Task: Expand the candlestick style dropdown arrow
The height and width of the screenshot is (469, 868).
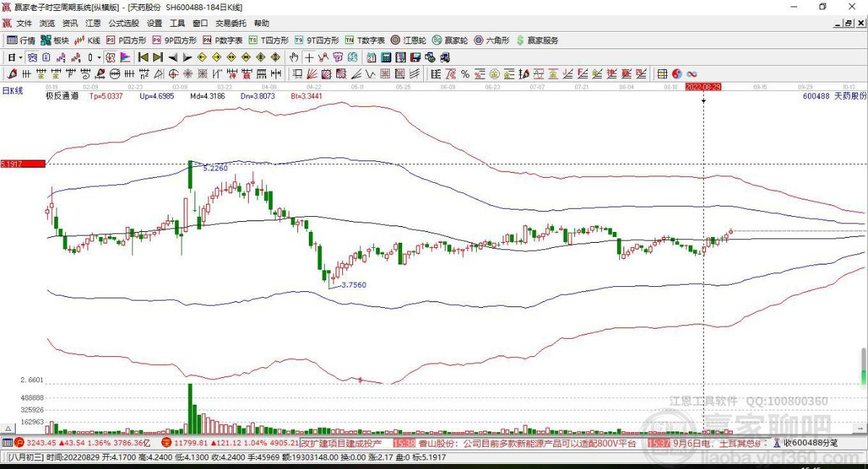Action: [x=98, y=57]
